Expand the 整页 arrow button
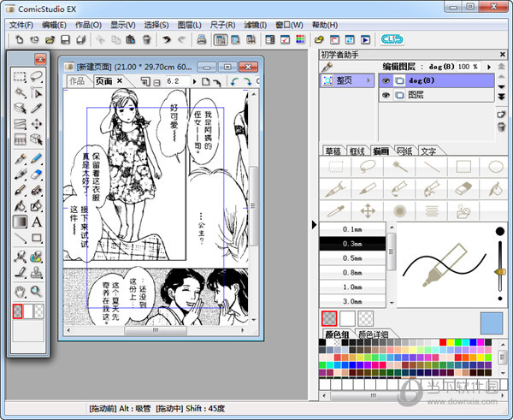The image size is (513, 420). click(x=369, y=80)
